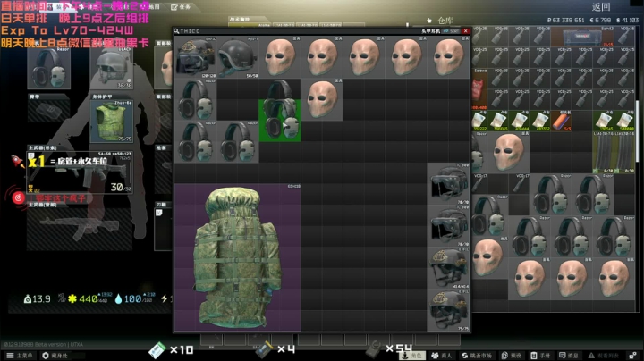This screenshot has width=644, height=361.
Task: Pick the last mask in THICC top row
Action: point(448,57)
